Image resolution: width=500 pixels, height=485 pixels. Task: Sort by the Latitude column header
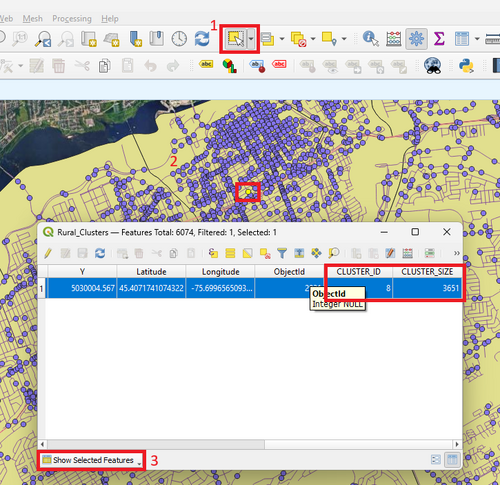click(151, 272)
